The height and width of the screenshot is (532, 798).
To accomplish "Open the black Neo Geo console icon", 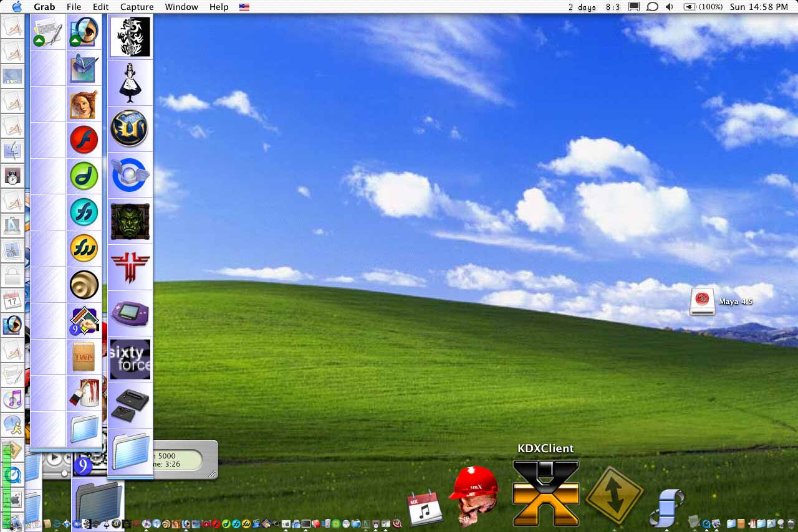I will tap(130, 405).
